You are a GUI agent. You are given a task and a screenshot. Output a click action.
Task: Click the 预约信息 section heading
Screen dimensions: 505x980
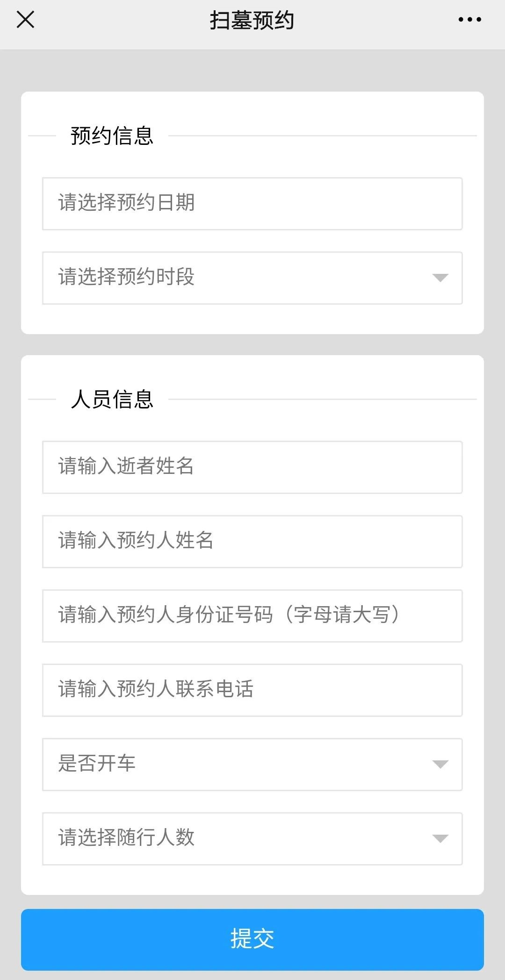(x=112, y=136)
